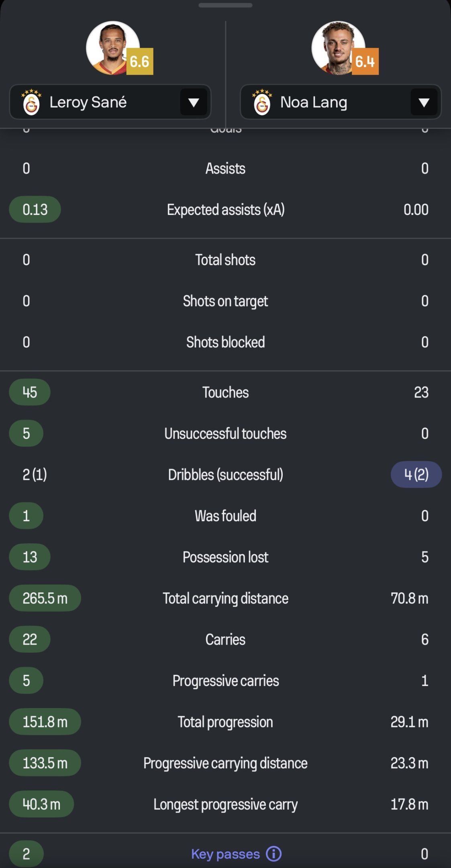Click Sané's 13 possession lost badge
451x868 pixels.
(30, 557)
